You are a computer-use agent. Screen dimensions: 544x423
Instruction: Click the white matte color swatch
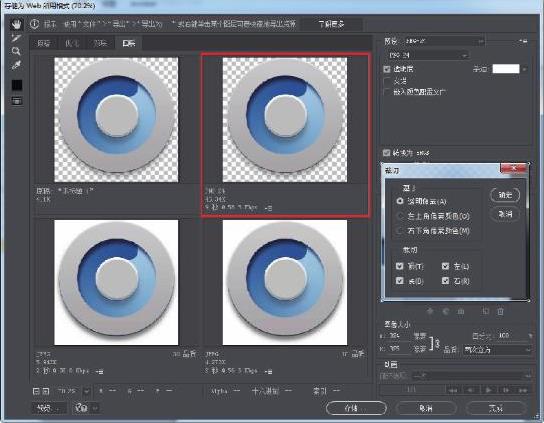[x=506, y=69]
